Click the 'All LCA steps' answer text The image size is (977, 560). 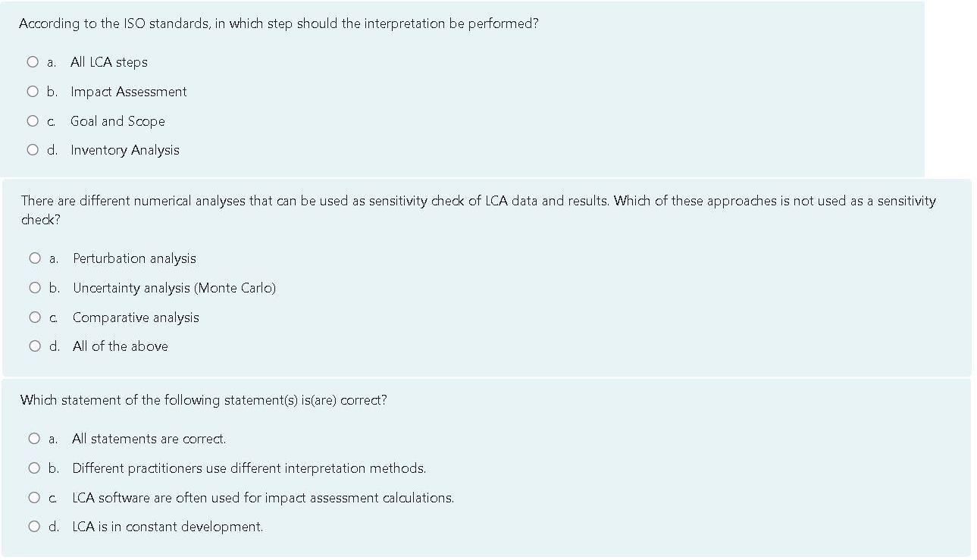(108, 62)
